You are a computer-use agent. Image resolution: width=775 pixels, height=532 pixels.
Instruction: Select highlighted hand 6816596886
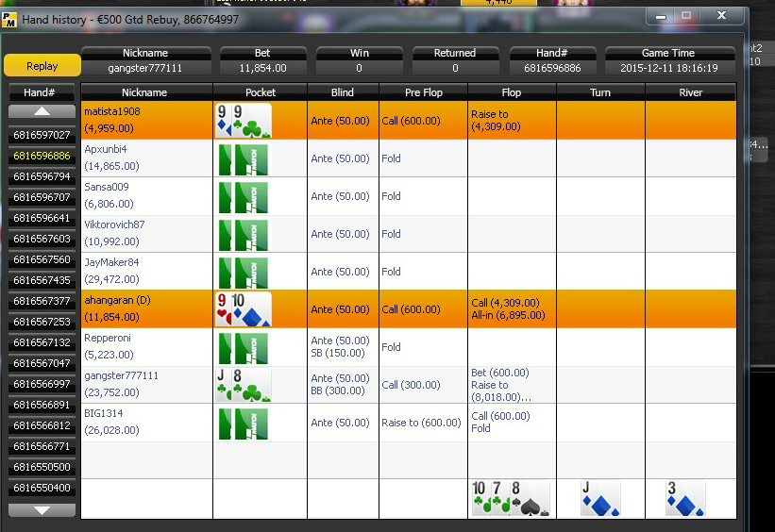[42, 156]
